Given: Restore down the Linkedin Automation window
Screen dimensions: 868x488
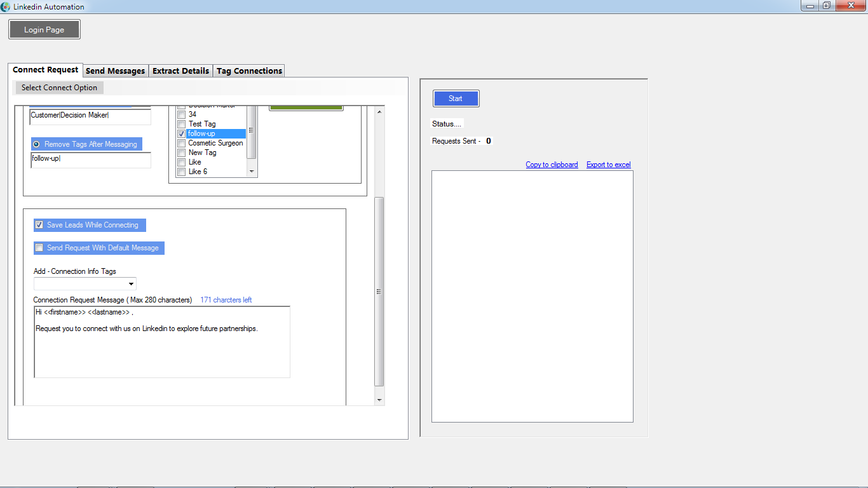Looking at the screenshot, I should [x=827, y=5].
